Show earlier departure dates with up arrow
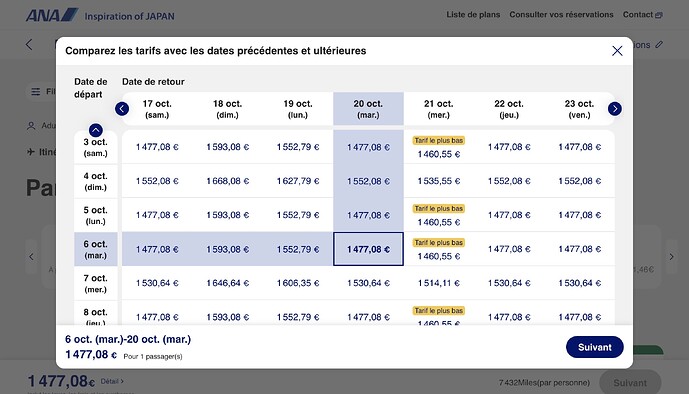 [x=96, y=130]
